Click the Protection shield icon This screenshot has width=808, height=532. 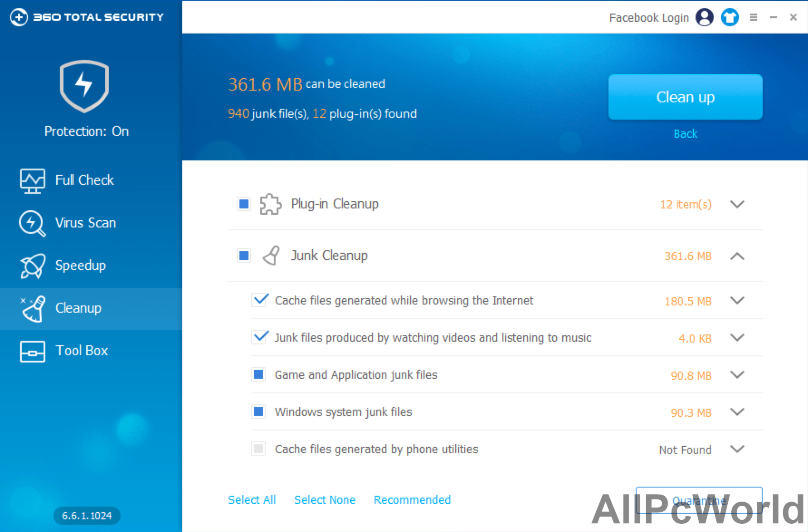[84, 86]
